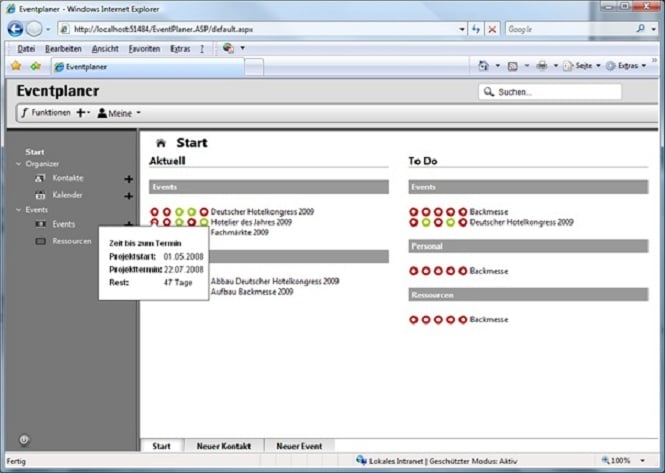Open the plus dropdown beside Funktionen
The image size is (665, 473).
pyautogui.click(x=83, y=113)
